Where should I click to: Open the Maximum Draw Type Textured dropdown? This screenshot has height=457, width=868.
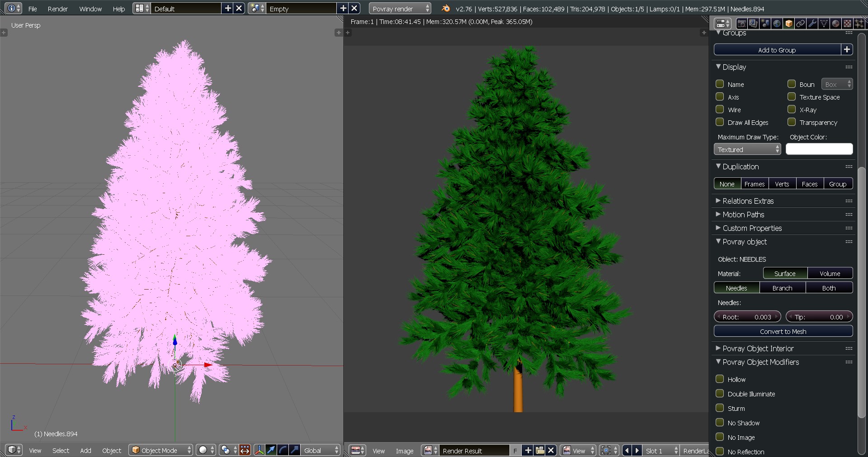click(x=747, y=149)
